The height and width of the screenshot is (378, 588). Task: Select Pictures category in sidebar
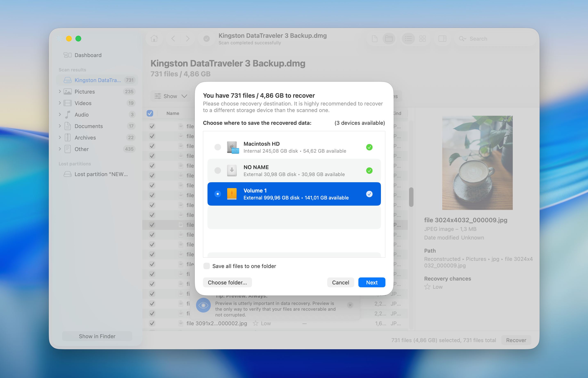point(97,92)
